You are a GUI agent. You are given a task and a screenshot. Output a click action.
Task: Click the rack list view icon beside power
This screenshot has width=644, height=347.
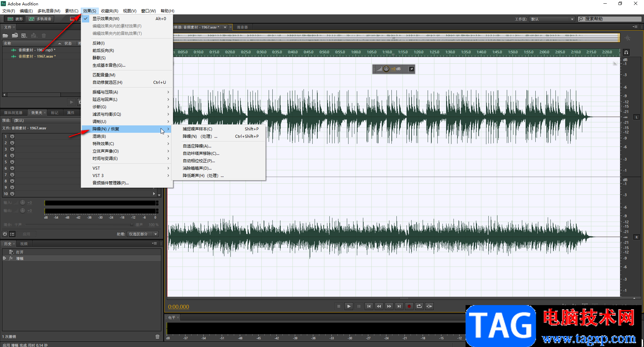[x=12, y=234]
